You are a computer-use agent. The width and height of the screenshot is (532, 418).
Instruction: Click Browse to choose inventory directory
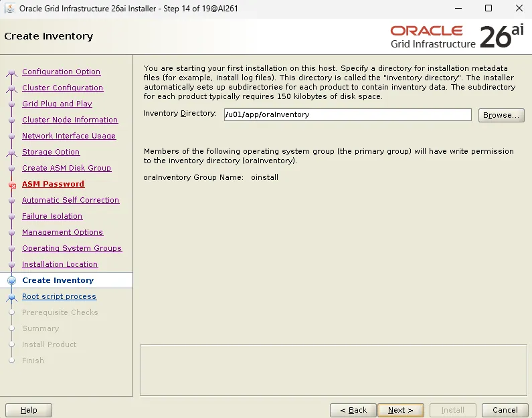point(501,115)
